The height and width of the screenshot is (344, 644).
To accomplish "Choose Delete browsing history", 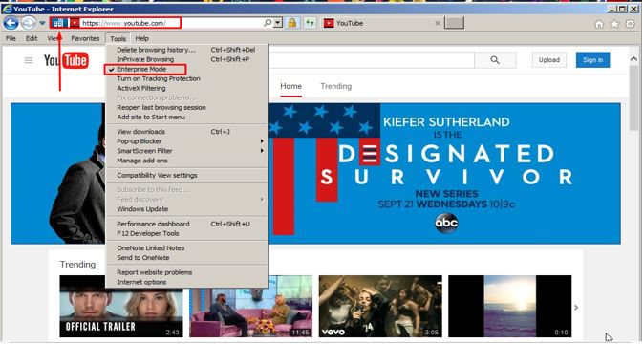I will [187, 50].
